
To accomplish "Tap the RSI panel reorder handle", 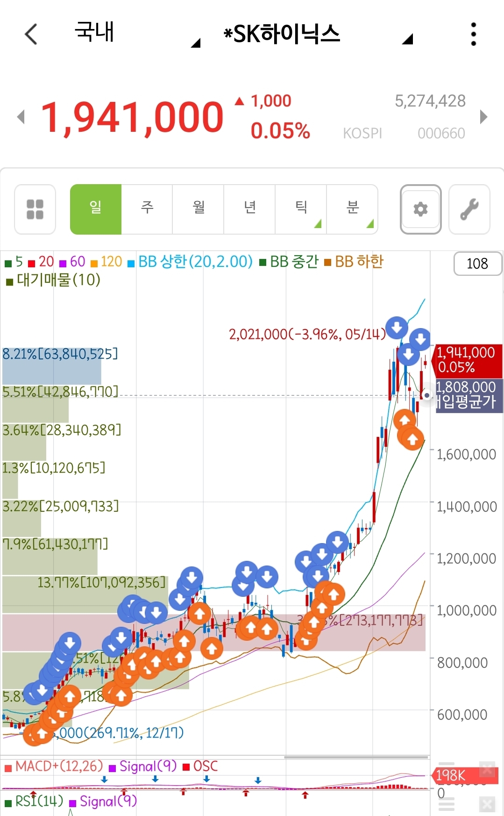I will coord(447,804).
